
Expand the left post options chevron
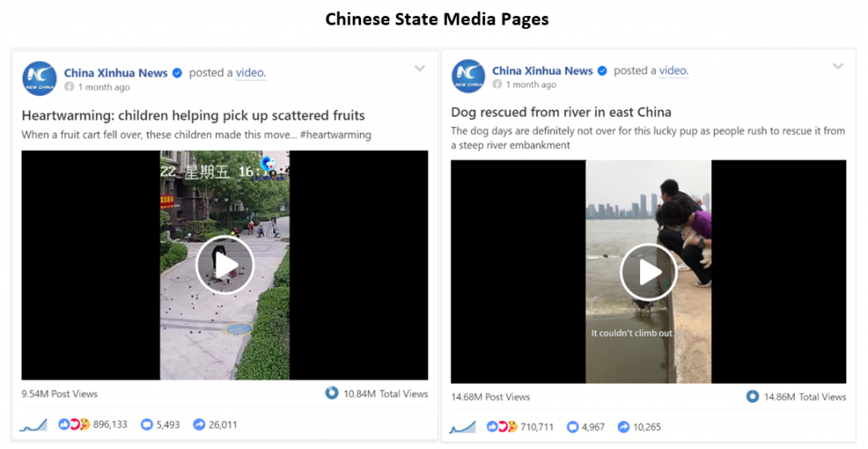coord(420,69)
